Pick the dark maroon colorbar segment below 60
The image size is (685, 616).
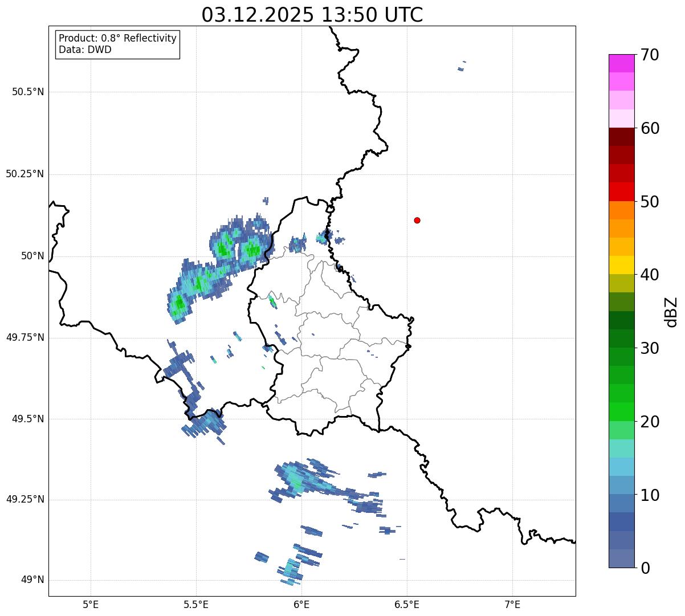tap(621, 137)
